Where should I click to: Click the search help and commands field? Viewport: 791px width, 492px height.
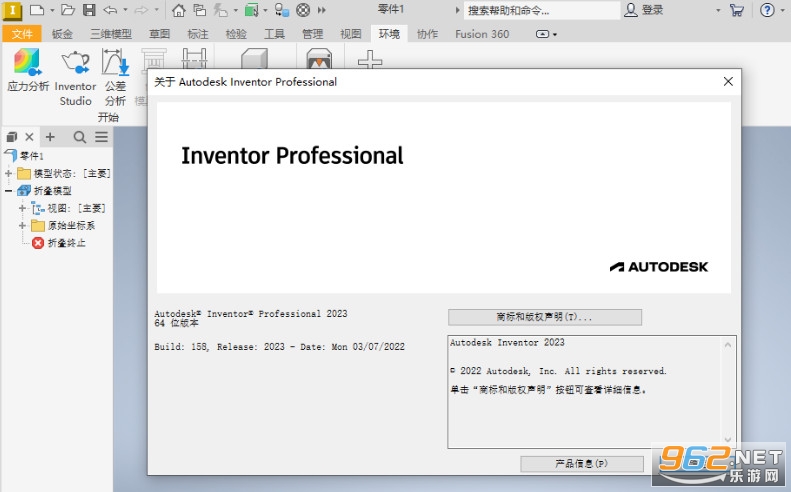541,10
